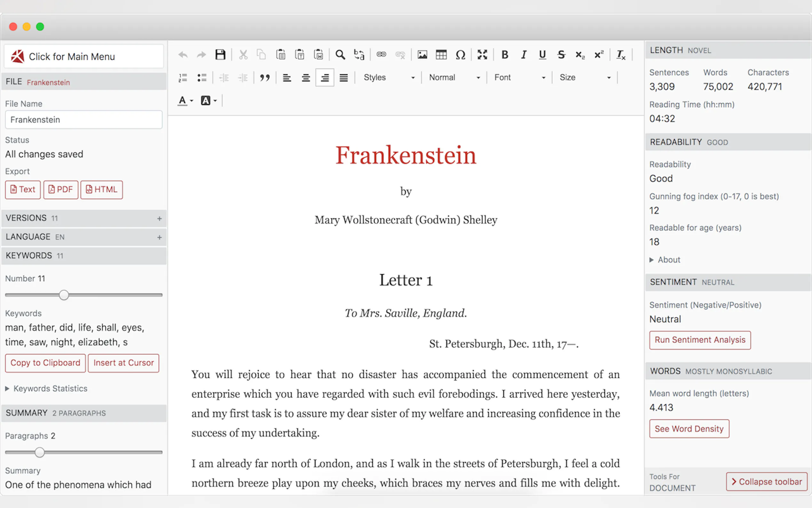
Task: Run Sentiment Analysis
Action: [x=699, y=340]
